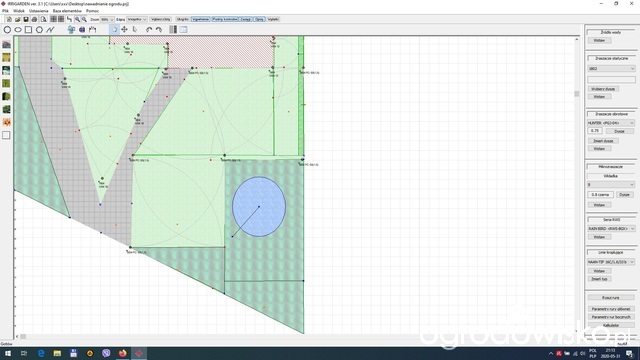This screenshot has height=360, width=640.
Task: Activate the move (cross arrows) tool
Action: click(x=124, y=29)
